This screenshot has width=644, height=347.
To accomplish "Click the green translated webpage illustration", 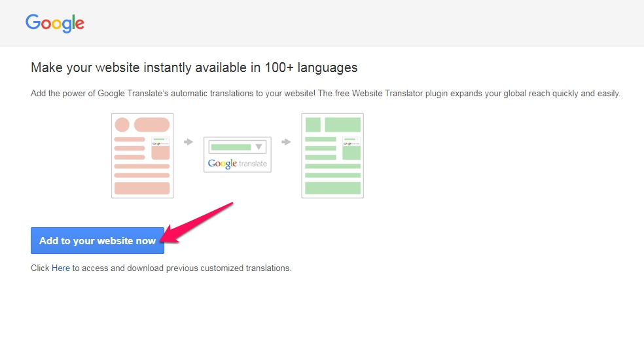I will [332, 156].
